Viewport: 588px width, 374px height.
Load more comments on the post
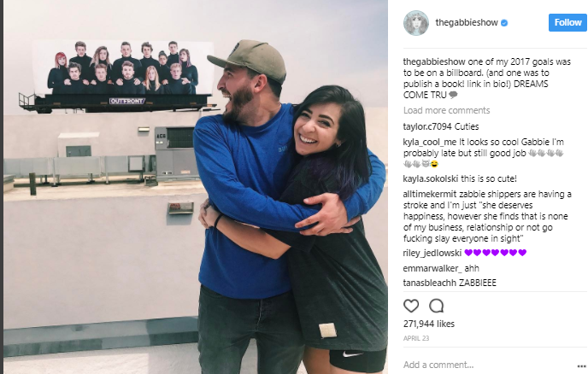[x=447, y=110]
